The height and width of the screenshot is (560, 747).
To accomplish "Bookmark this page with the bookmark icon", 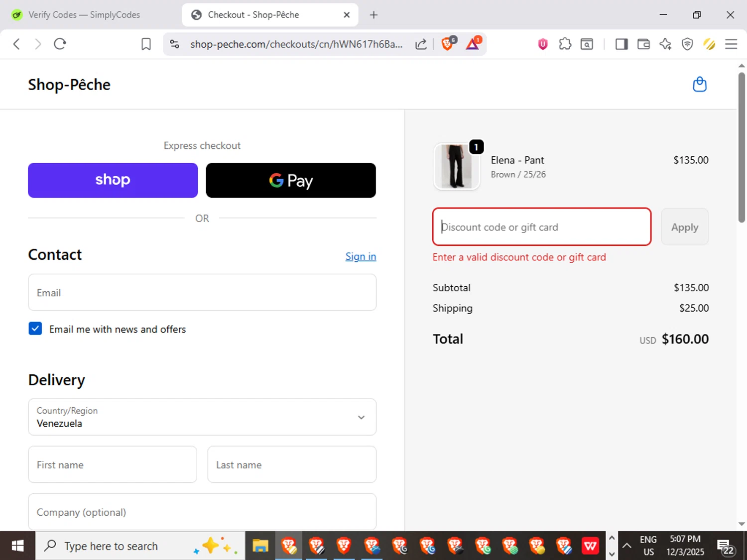I will (146, 44).
